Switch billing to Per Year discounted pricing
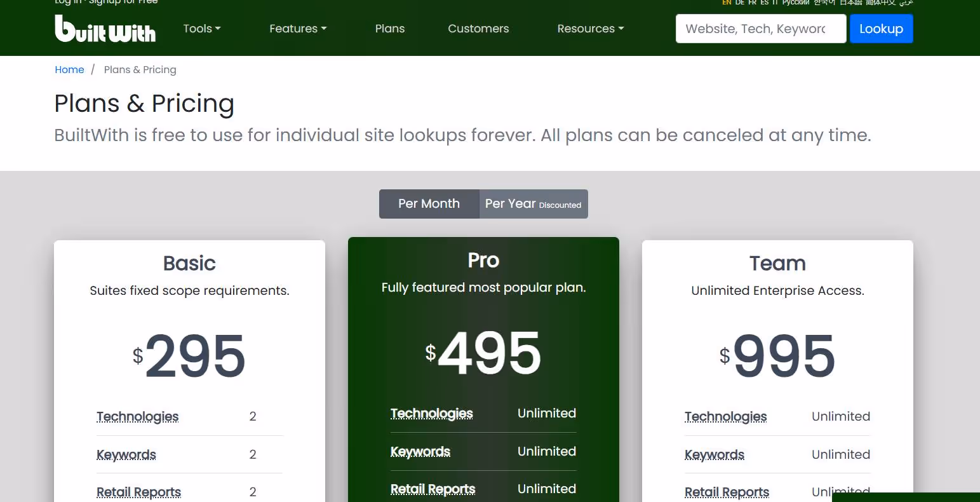 534,203
